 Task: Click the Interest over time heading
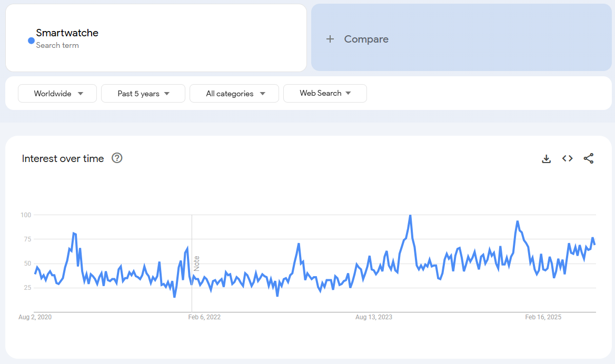[63, 158]
